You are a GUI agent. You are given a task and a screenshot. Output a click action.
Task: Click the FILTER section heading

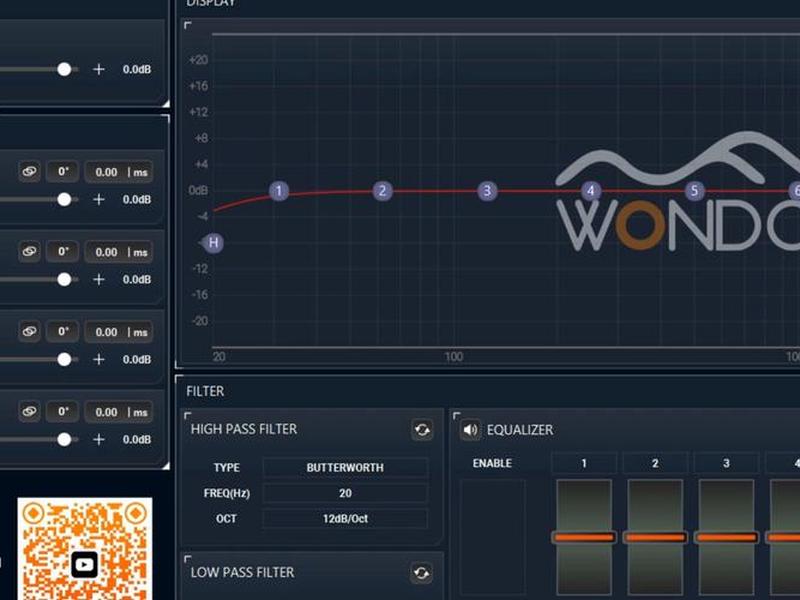coord(205,391)
